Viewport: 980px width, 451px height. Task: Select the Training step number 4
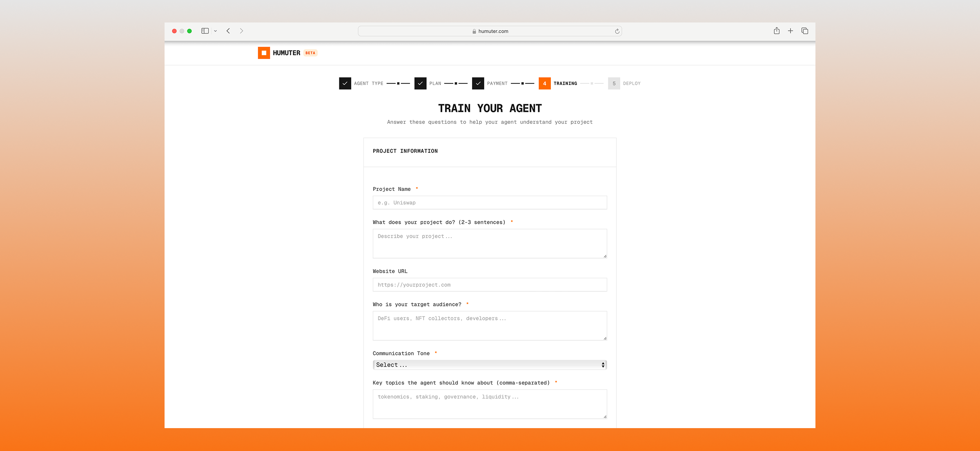544,83
